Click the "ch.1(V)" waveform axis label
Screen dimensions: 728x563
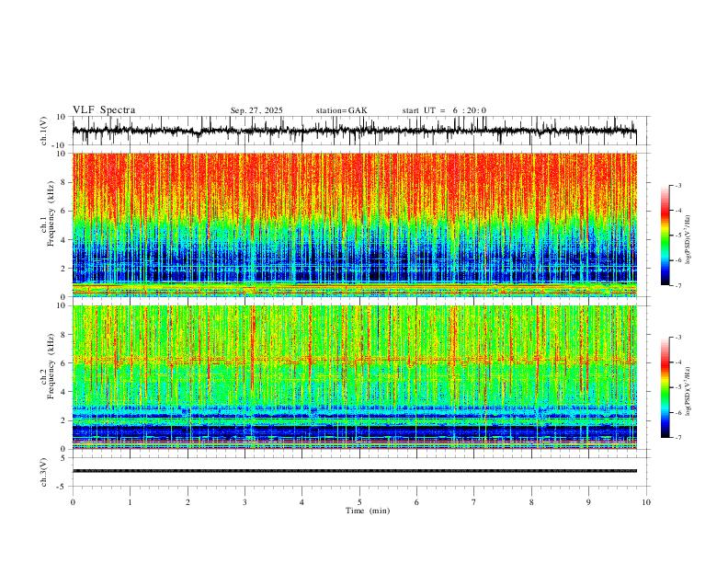point(44,131)
